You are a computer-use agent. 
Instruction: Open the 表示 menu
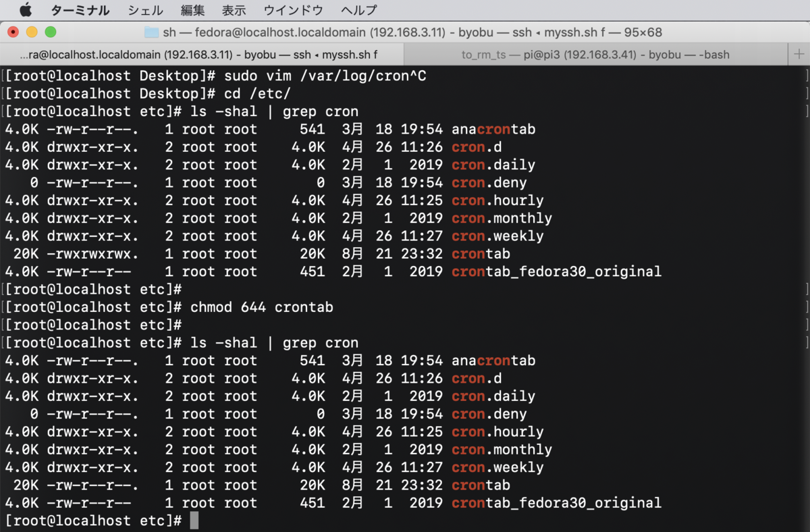[234, 10]
